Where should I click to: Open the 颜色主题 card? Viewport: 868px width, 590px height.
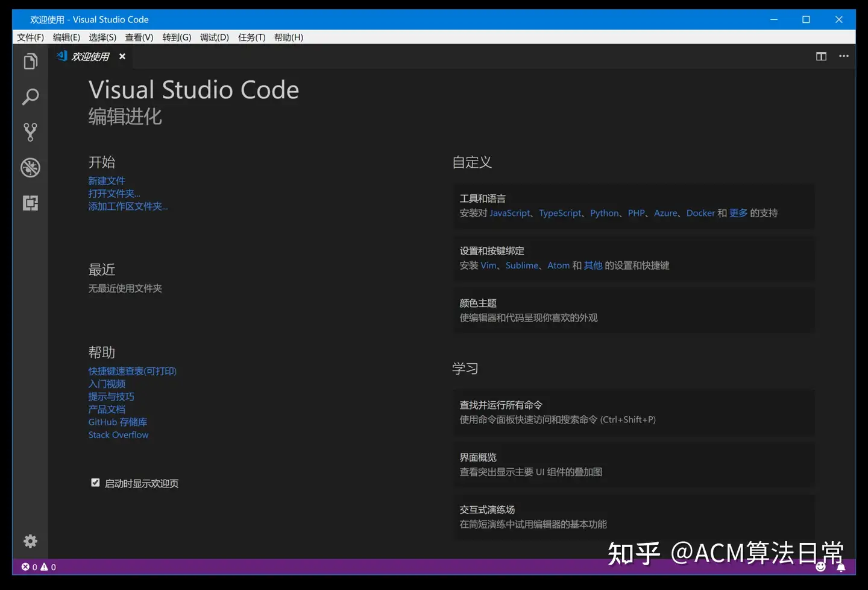click(634, 310)
